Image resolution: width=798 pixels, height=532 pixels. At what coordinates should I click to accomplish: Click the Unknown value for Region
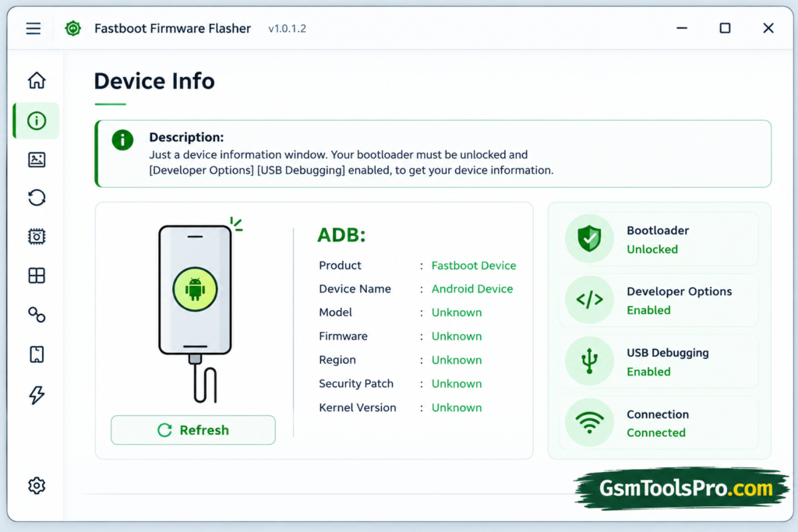tap(457, 360)
